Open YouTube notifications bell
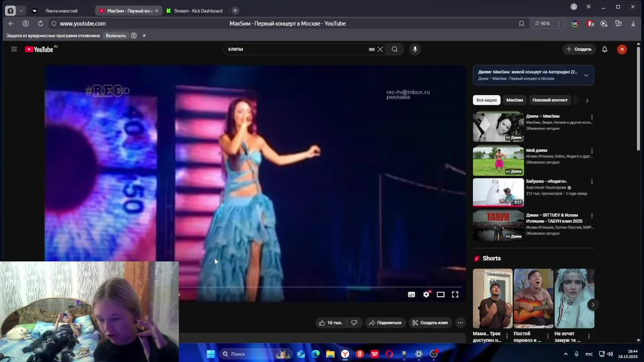This screenshot has height=362, width=644. coord(605,49)
